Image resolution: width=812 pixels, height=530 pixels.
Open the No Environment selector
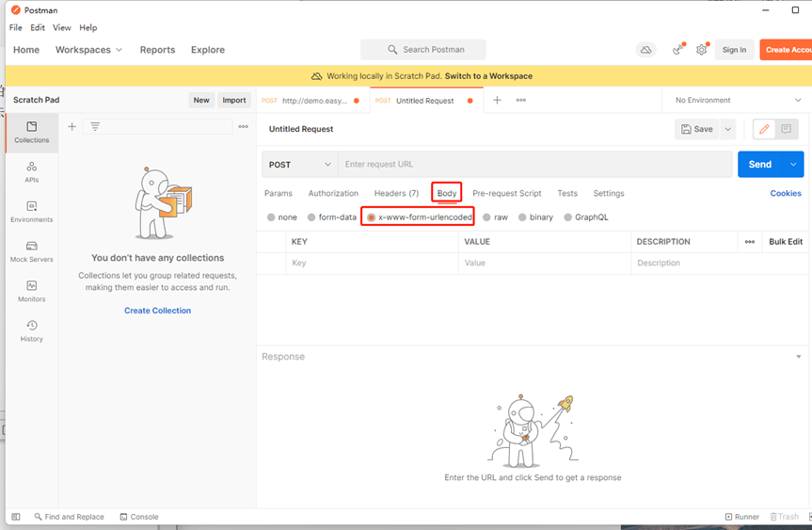(738, 100)
